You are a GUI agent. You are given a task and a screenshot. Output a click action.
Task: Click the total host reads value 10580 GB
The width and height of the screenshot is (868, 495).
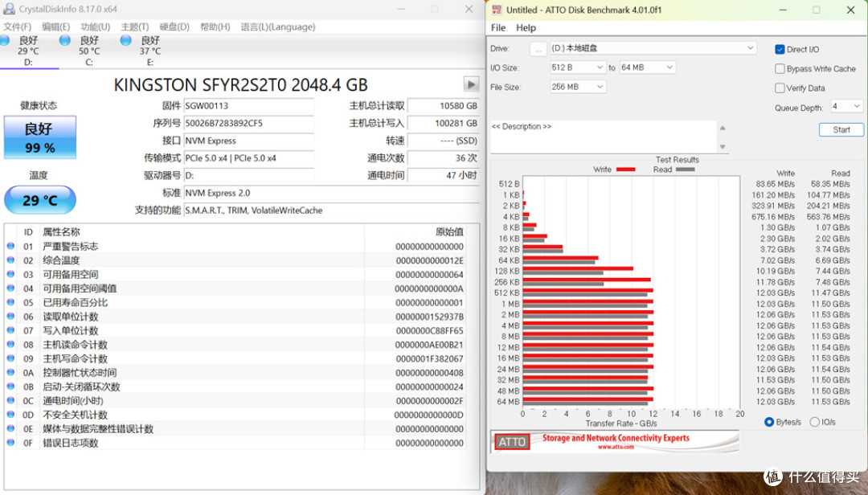point(443,106)
